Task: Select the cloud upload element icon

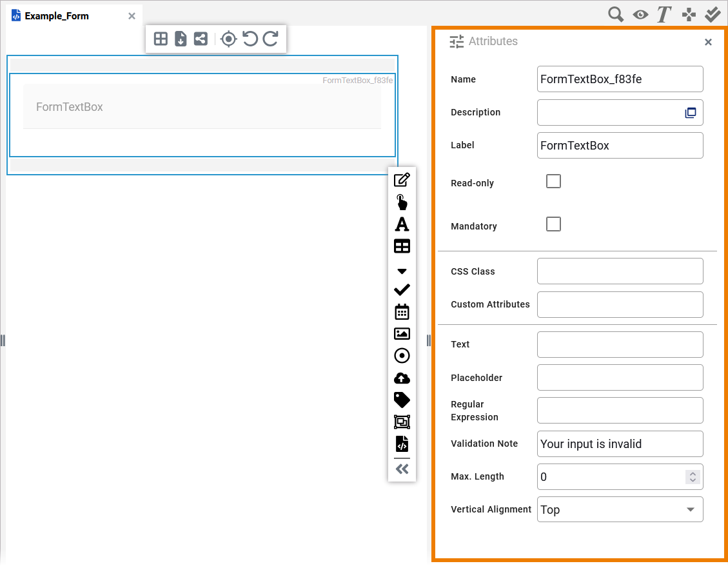Action: (x=402, y=378)
